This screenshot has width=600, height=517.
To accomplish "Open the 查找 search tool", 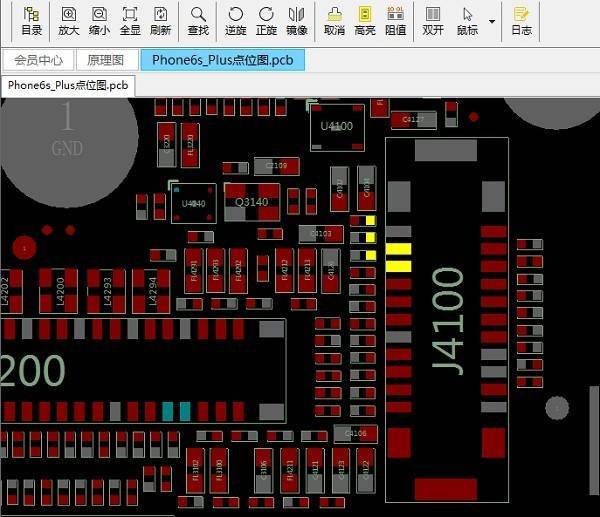I will pos(199,20).
